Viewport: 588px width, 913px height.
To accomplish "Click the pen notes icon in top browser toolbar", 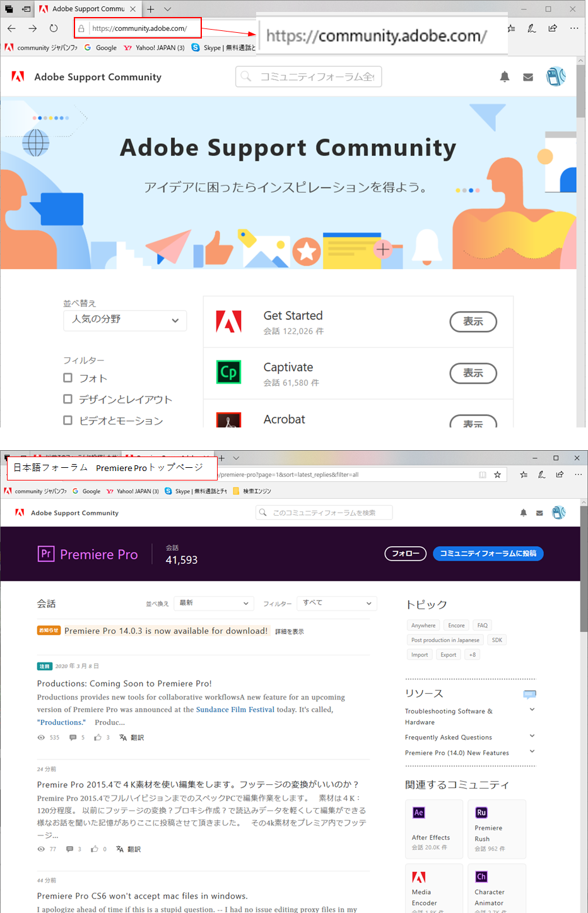I will [x=532, y=28].
